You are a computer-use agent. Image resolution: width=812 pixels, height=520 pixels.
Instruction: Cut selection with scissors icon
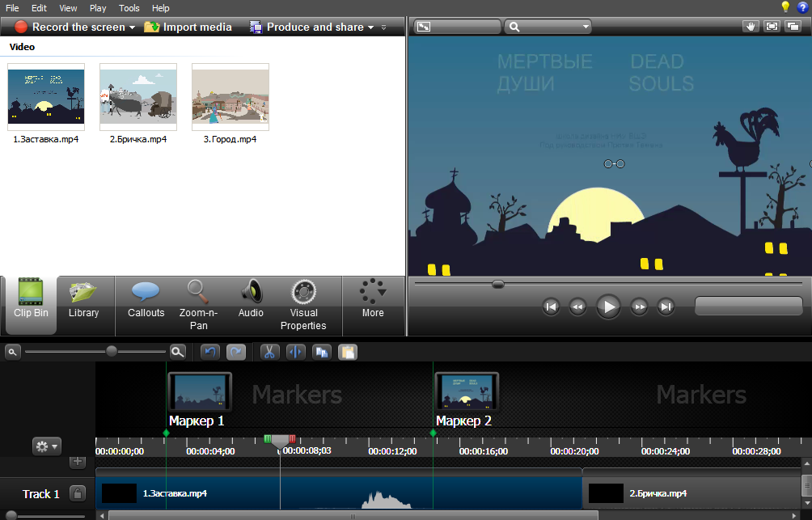[269, 352]
